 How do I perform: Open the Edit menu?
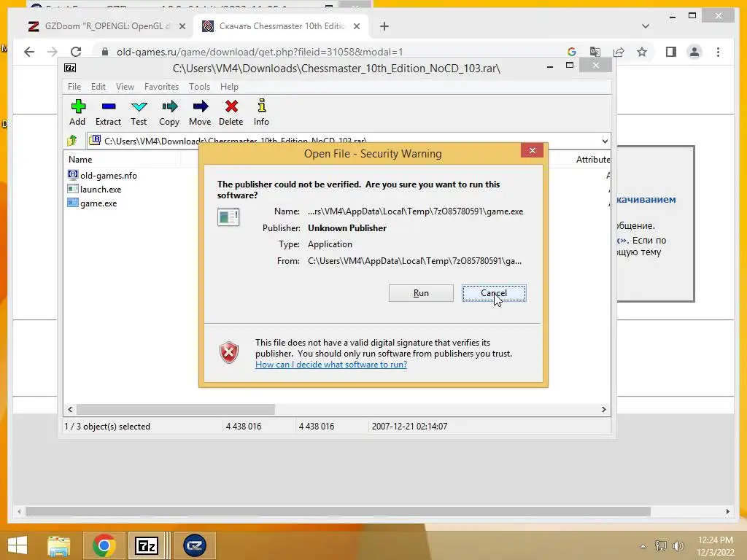point(98,87)
